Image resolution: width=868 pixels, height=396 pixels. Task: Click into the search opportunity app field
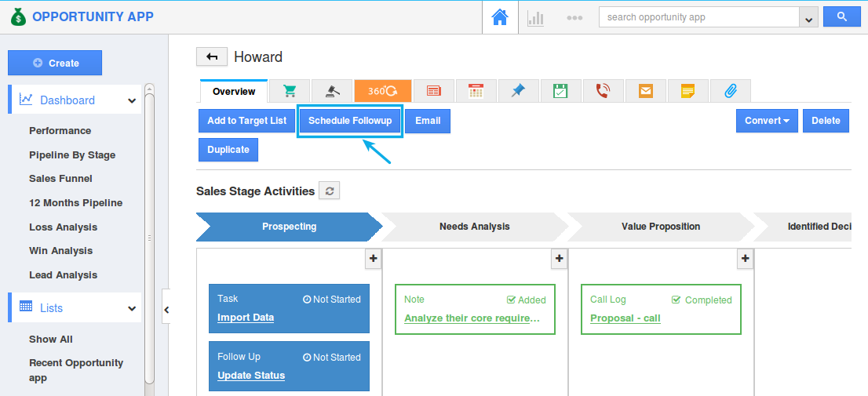click(698, 17)
